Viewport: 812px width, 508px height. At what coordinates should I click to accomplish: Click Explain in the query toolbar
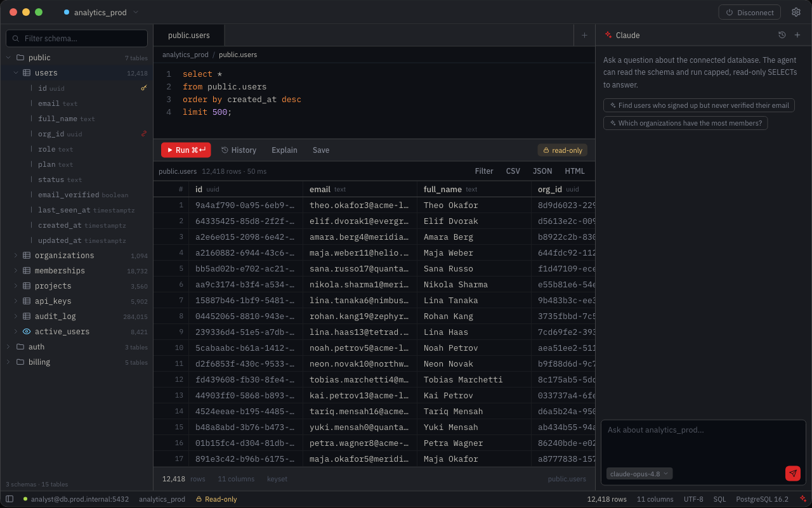[284, 150]
